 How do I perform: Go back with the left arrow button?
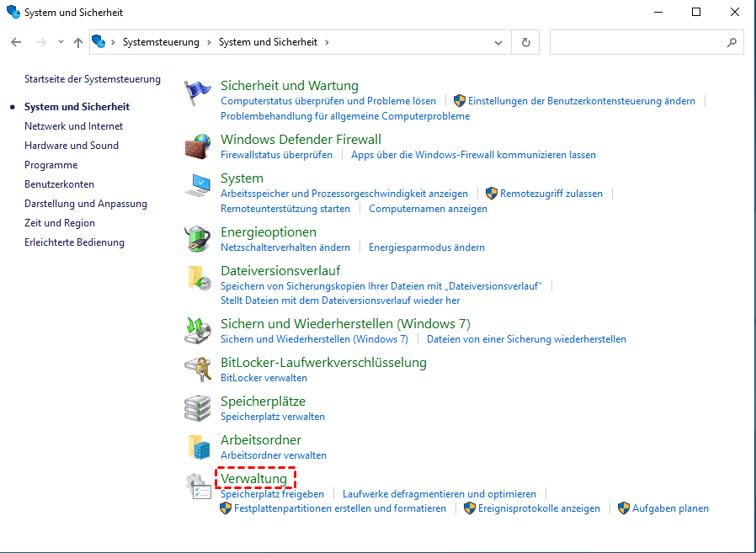(16, 42)
